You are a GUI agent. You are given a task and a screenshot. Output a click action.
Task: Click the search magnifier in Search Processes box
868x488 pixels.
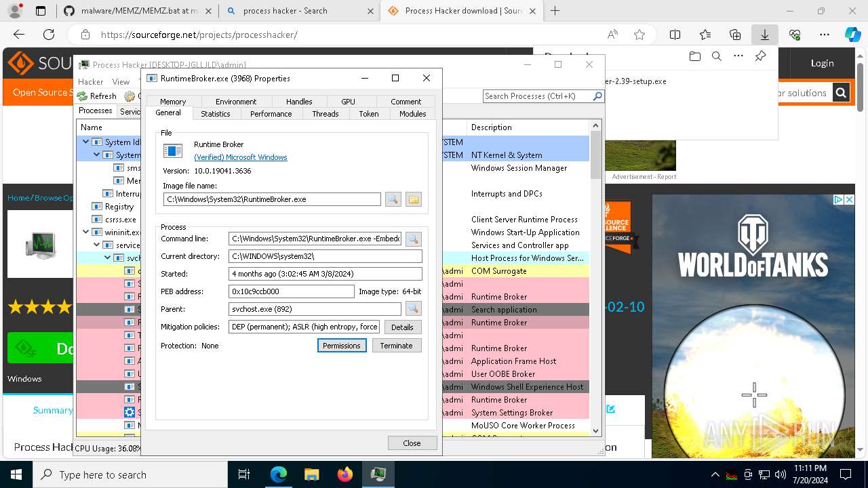(597, 96)
